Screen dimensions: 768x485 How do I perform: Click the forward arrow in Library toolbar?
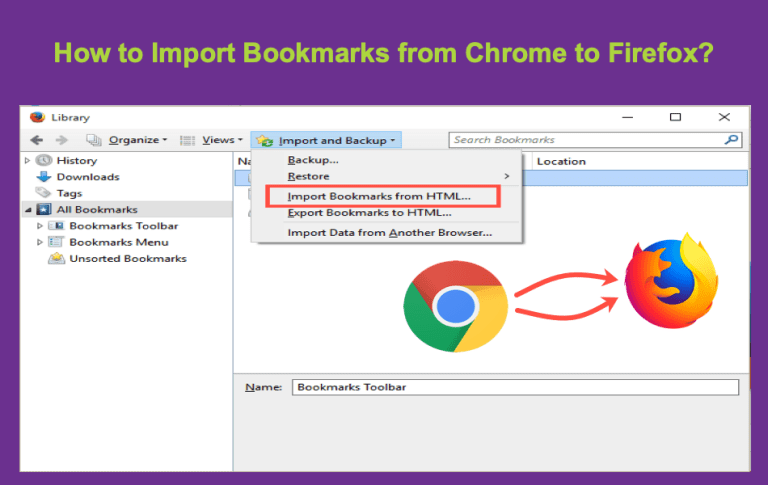tap(61, 140)
